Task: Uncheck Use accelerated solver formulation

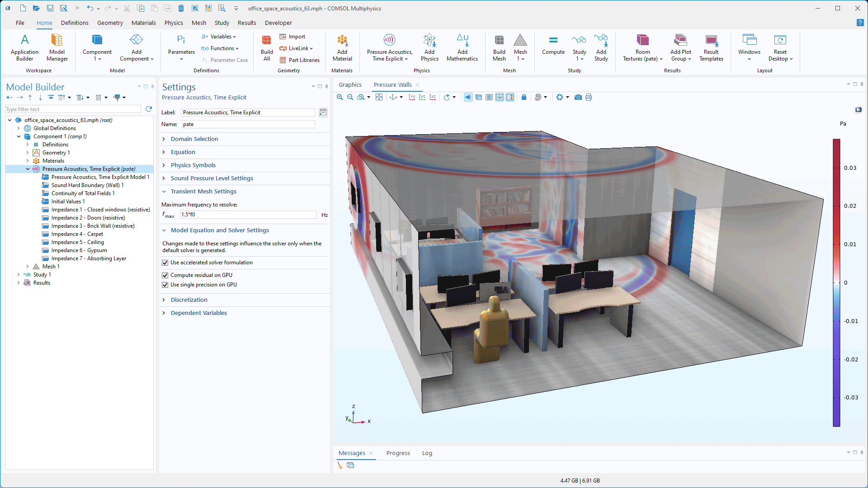Action: (165, 263)
